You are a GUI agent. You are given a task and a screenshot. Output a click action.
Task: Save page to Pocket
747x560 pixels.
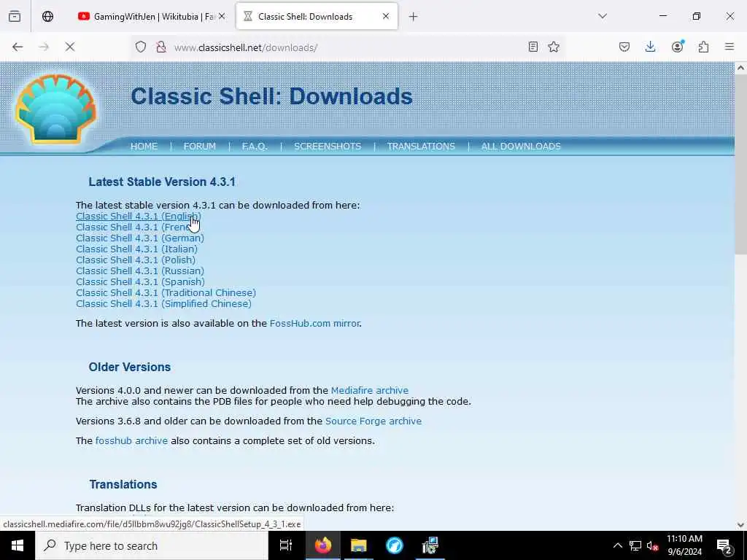pyautogui.click(x=624, y=47)
